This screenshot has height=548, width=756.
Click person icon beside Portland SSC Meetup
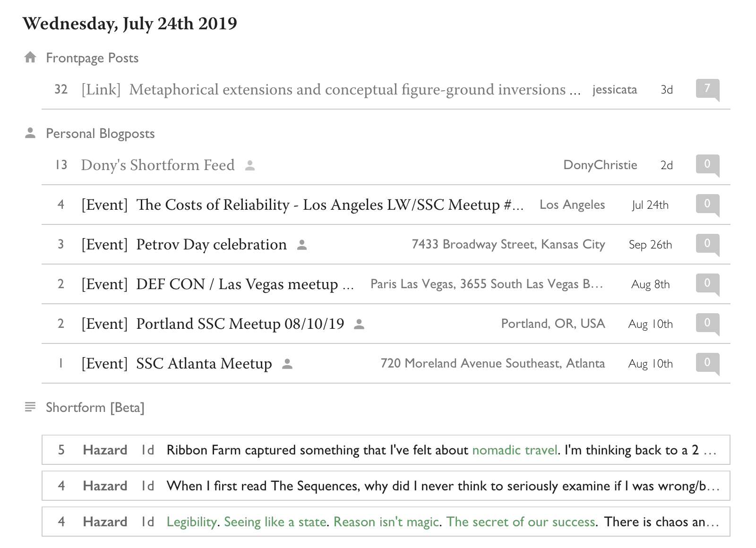359,324
